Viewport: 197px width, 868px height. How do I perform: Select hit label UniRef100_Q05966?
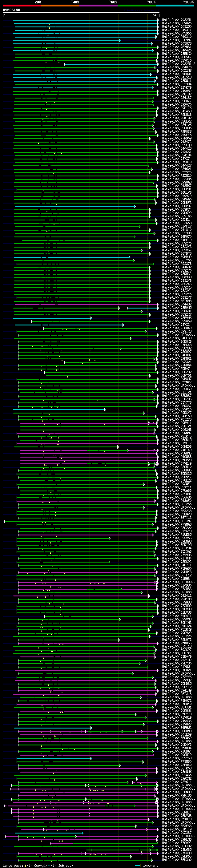(176, 33)
